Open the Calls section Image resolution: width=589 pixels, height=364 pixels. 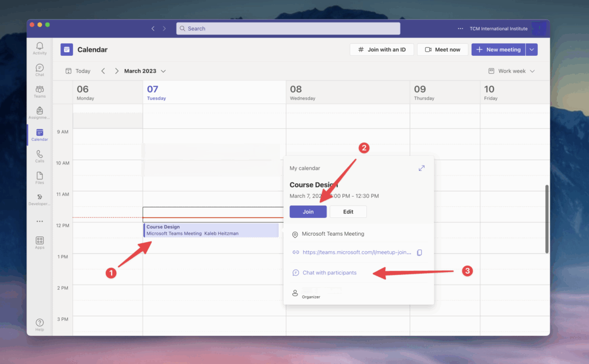click(40, 156)
